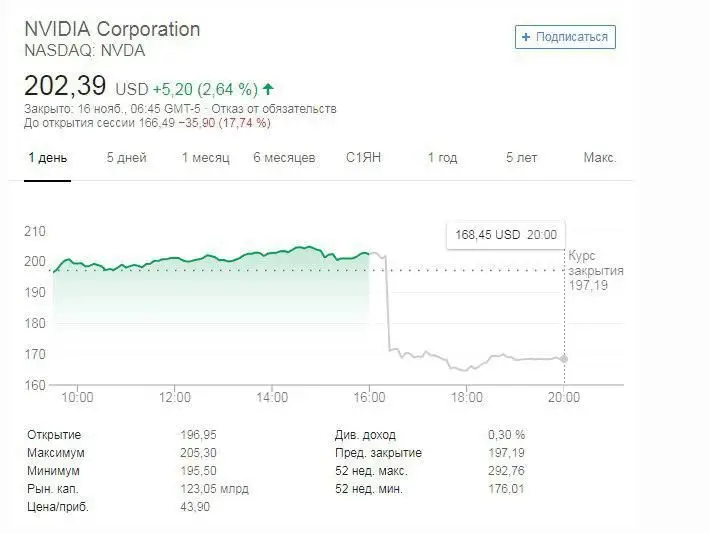The height and width of the screenshot is (534, 709).
Task: Click the NVIDIA Corporation title
Action: point(112,29)
